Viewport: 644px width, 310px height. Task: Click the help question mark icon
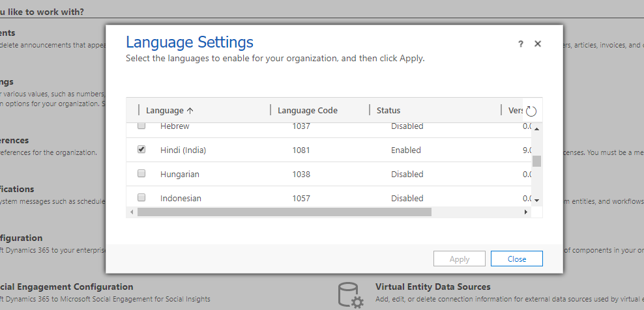[x=521, y=44]
